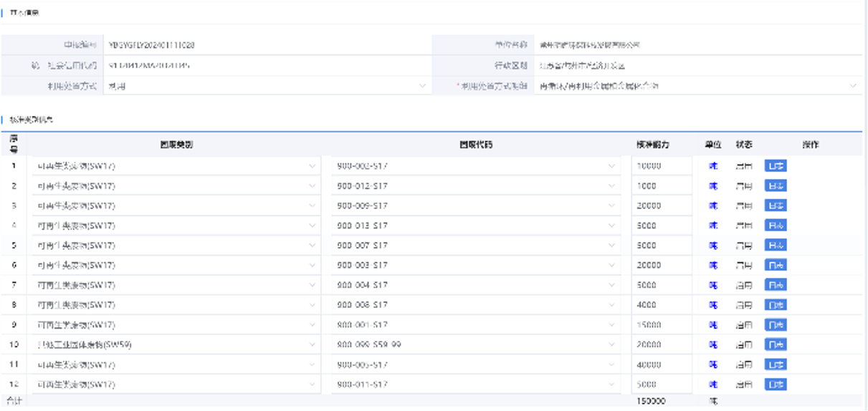This screenshot has width=868, height=411.
Task: Focus the capacity field with value 15000
Action: pos(661,325)
